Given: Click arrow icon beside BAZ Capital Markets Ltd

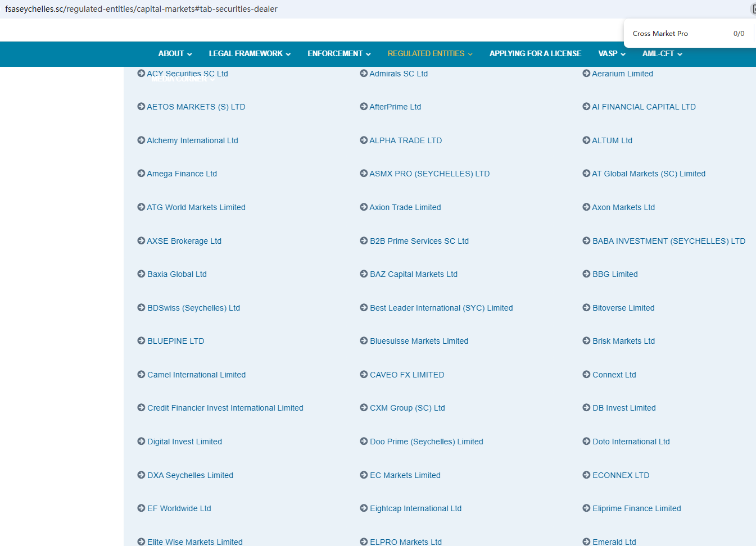Looking at the screenshot, I should pyautogui.click(x=364, y=274).
